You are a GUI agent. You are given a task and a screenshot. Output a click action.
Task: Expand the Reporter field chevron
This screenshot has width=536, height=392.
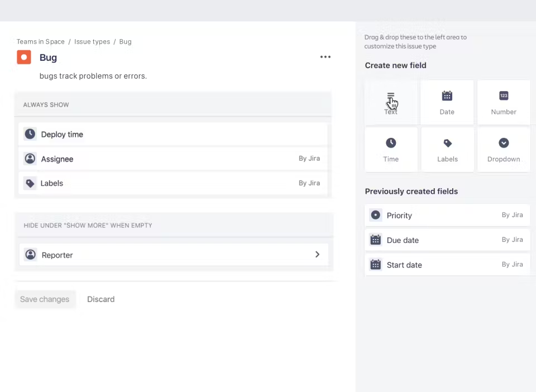point(317,255)
